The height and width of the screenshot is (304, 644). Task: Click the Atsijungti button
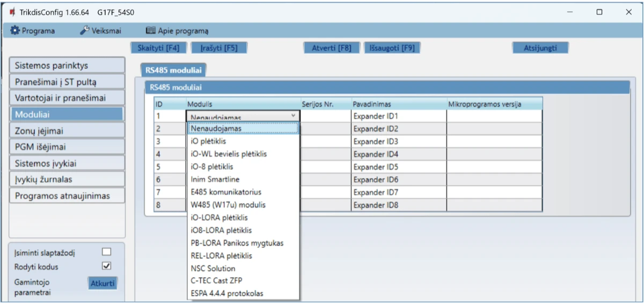click(x=540, y=48)
